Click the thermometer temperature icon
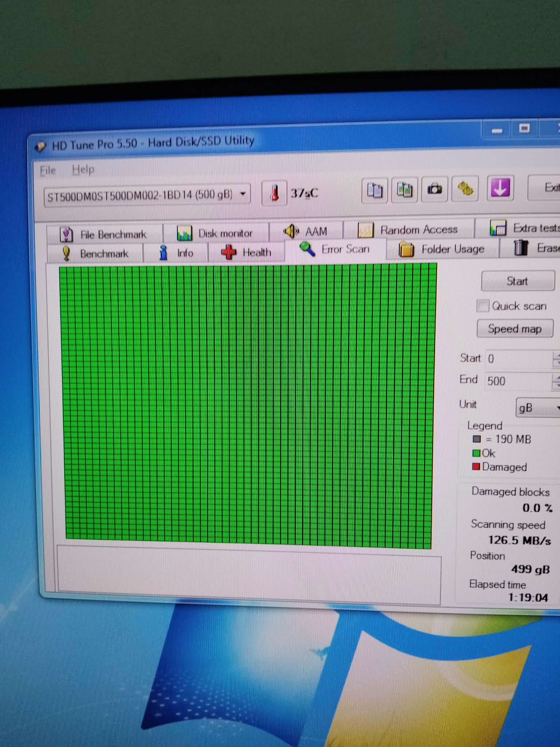Viewport: 560px width, 747px height. click(x=275, y=193)
